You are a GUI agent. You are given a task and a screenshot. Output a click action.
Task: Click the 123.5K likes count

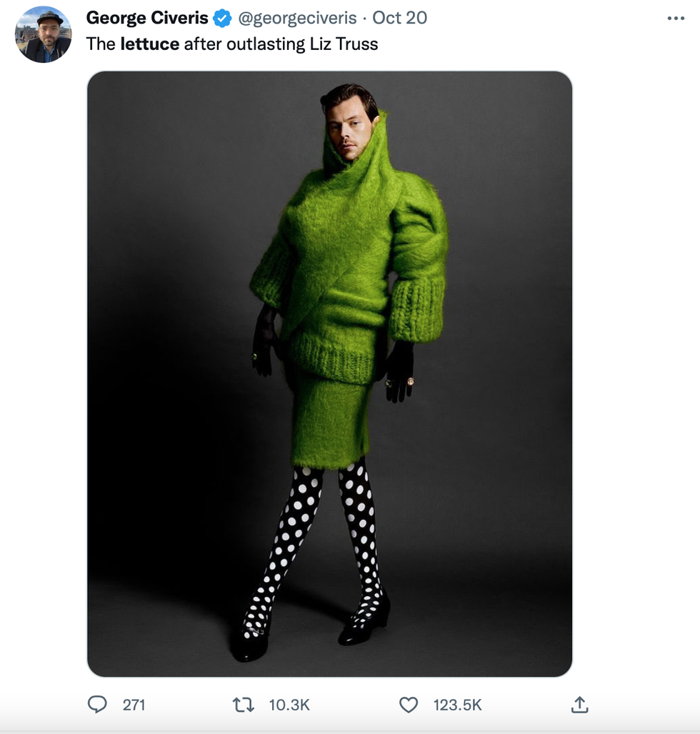(x=457, y=705)
